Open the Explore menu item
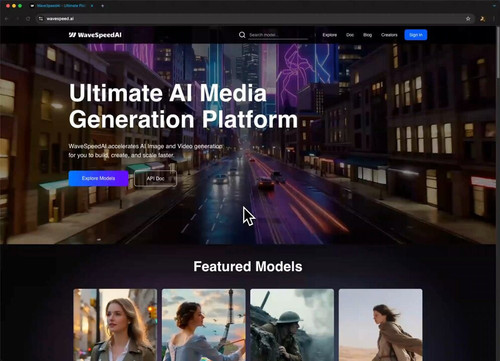The width and height of the screenshot is (500, 361). tap(329, 35)
